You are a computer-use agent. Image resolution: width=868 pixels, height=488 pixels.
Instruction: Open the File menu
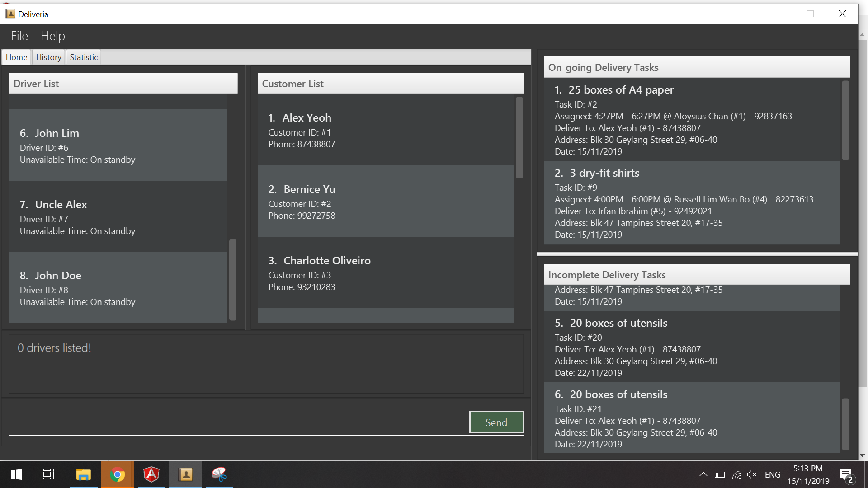(x=19, y=36)
